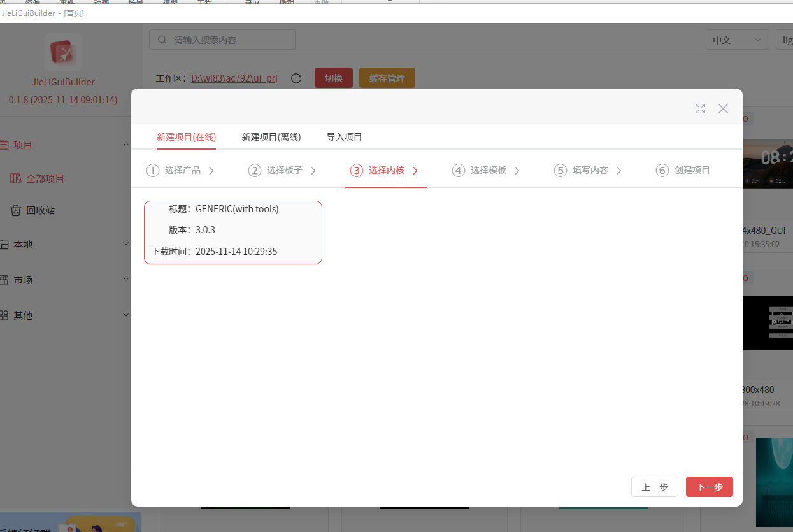The height and width of the screenshot is (532, 793).
Task: Go to step 1 选择产品
Action: click(x=180, y=170)
